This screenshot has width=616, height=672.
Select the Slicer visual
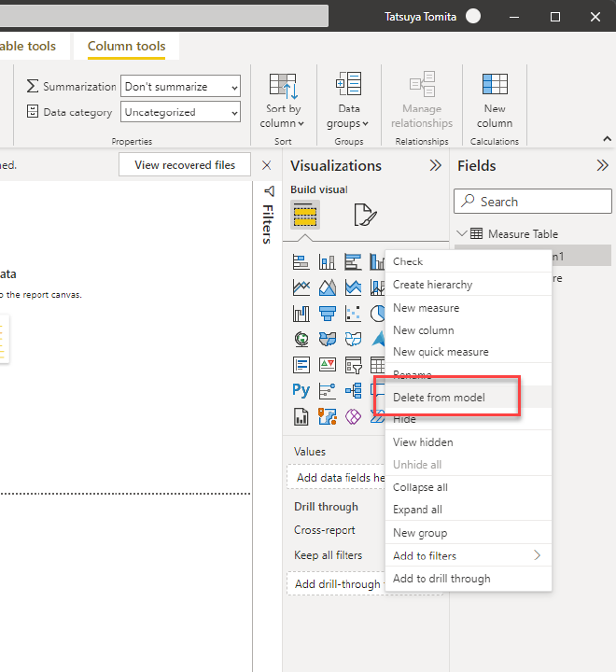(353, 365)
